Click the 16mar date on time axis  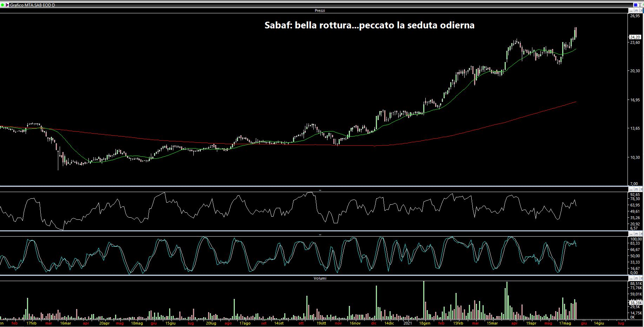click(65, 323)
